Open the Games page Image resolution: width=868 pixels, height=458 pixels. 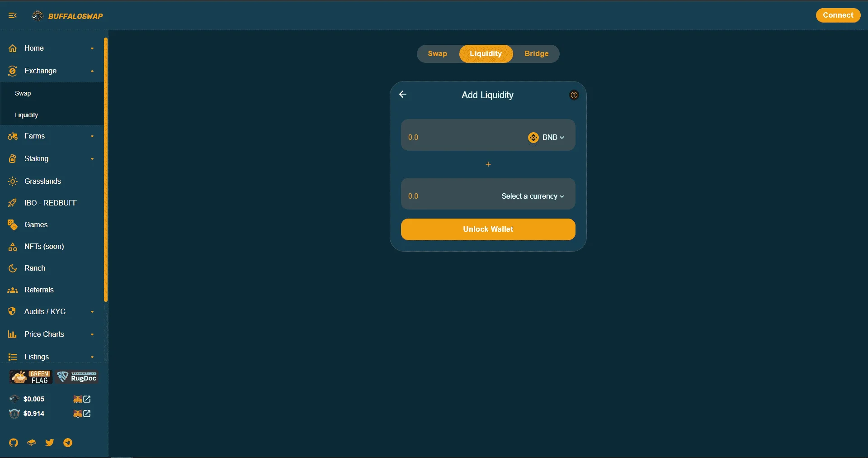pyautogui.click(x=52, y=224)
